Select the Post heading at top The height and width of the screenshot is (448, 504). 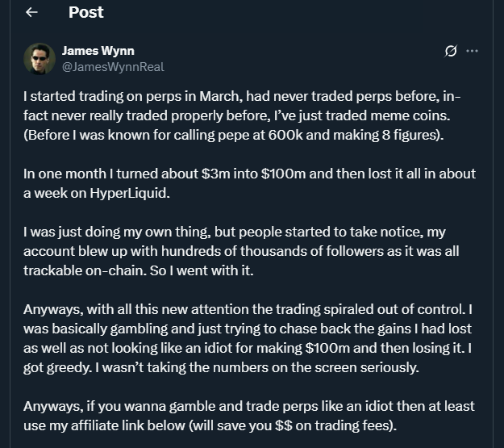[x=85, y=13]
